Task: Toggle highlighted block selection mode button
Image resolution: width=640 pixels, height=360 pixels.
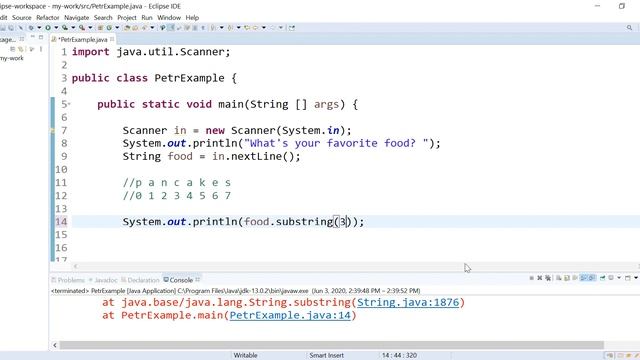Action: pyautogui.click(x=171, y=28)
